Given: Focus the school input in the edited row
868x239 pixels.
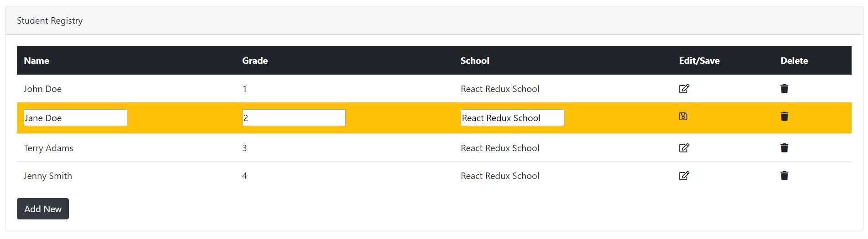Looking at the screenshot, I should (x=512, y=117).
